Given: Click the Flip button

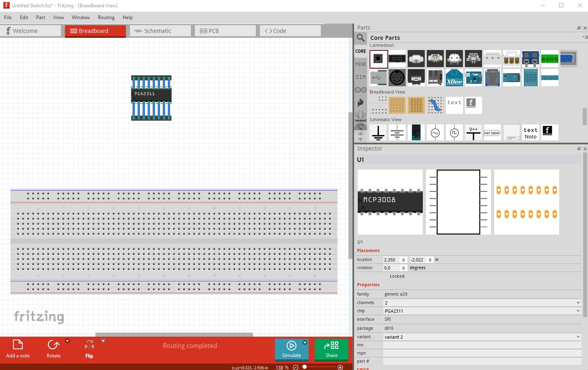Looking at the screenshot, I should click(x=89, y=349).
